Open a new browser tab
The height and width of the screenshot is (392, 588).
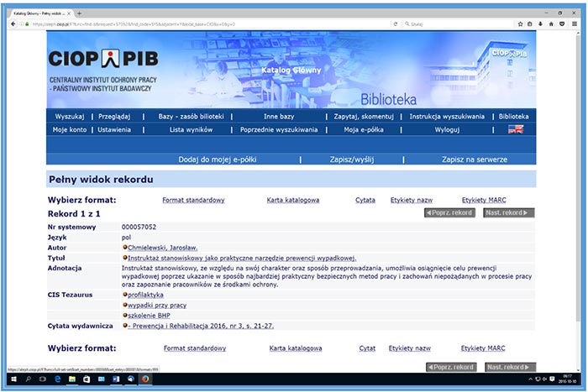tap(79, 13)
